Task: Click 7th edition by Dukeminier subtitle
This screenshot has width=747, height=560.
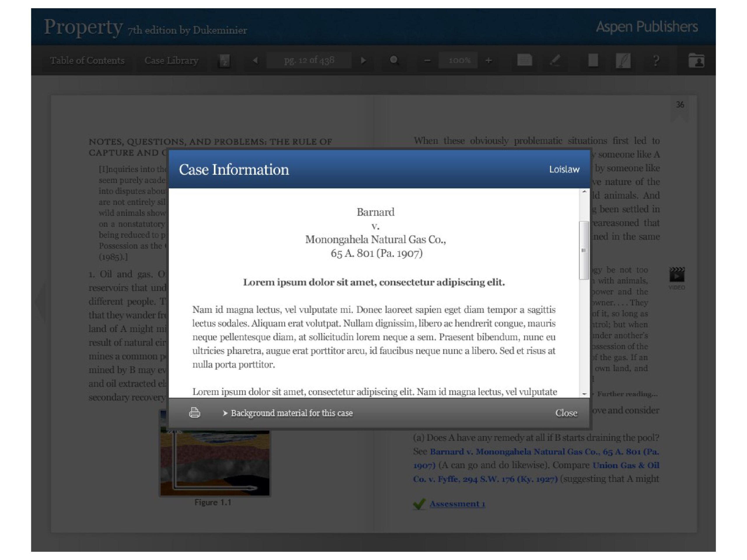Action: click(x=187, y=30)
